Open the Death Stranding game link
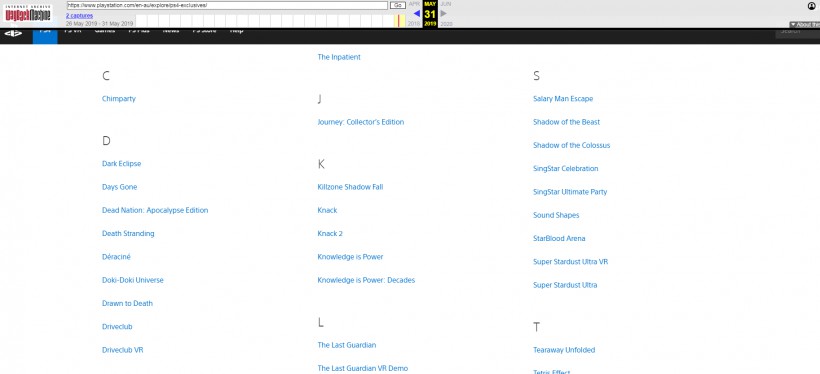The image size is (820, 374). [x=128, y=233]
